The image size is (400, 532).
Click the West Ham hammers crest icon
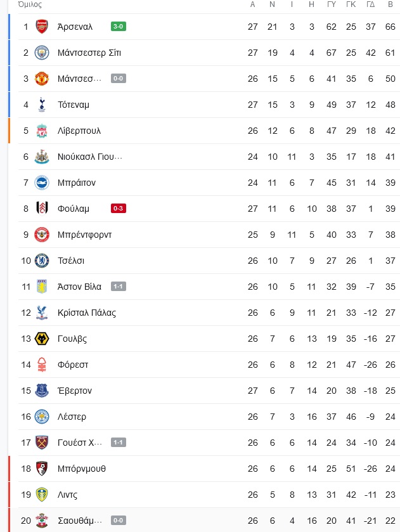pos(42,443)
